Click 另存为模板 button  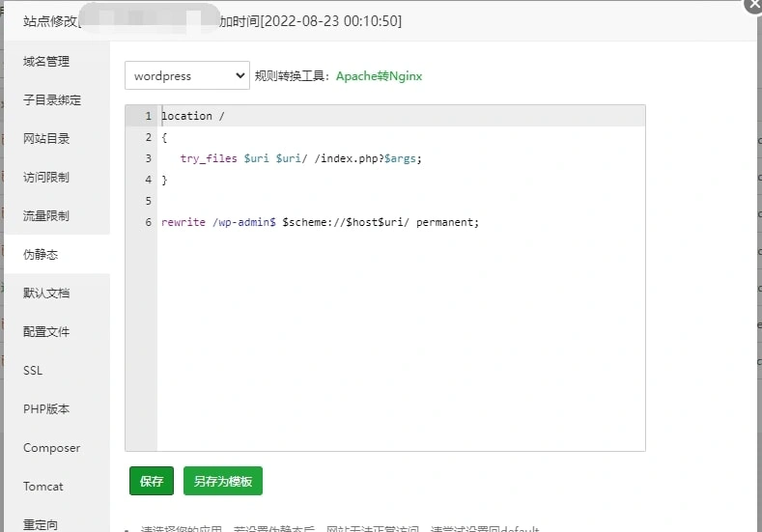pos(222,481)
